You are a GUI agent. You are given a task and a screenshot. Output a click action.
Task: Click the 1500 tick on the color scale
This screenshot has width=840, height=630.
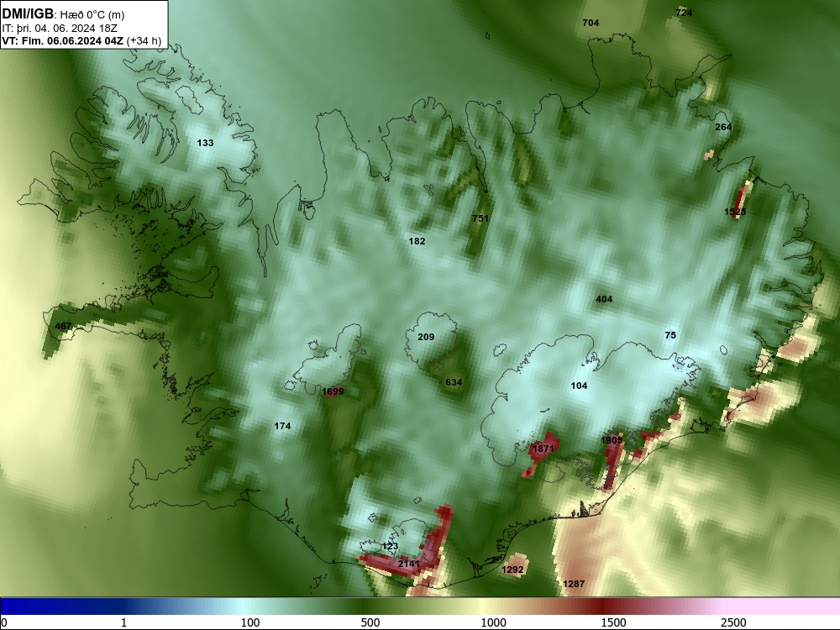pos(613,622)
